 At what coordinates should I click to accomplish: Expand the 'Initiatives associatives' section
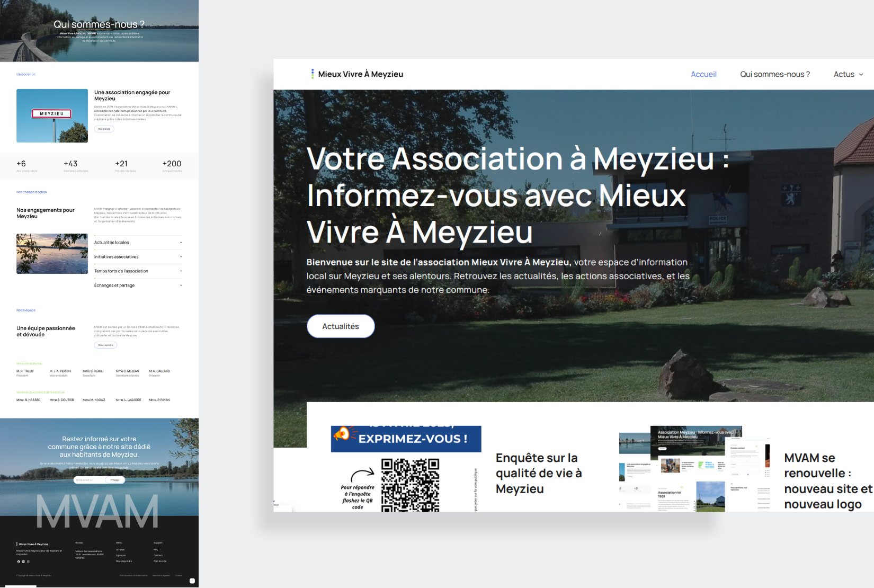tap(138, 256)
